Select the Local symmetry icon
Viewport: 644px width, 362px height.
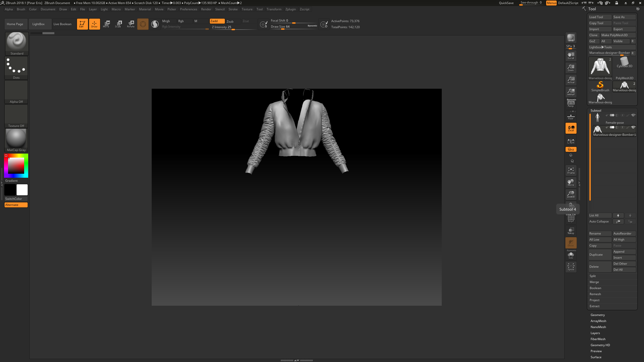tap(571, 128)
